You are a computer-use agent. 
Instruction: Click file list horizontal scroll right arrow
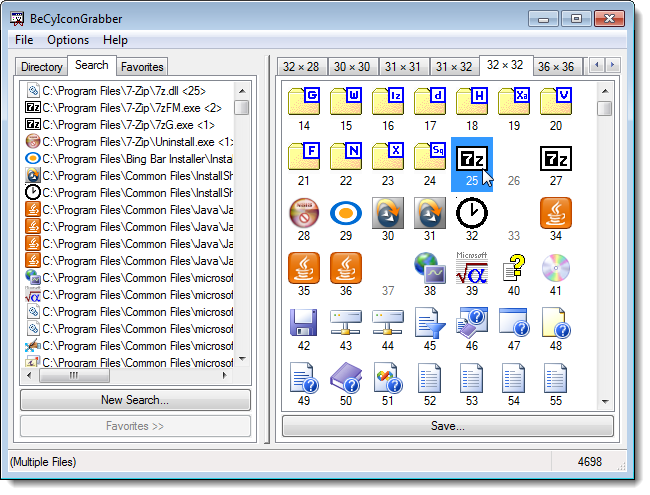click(x=224, y=376)
